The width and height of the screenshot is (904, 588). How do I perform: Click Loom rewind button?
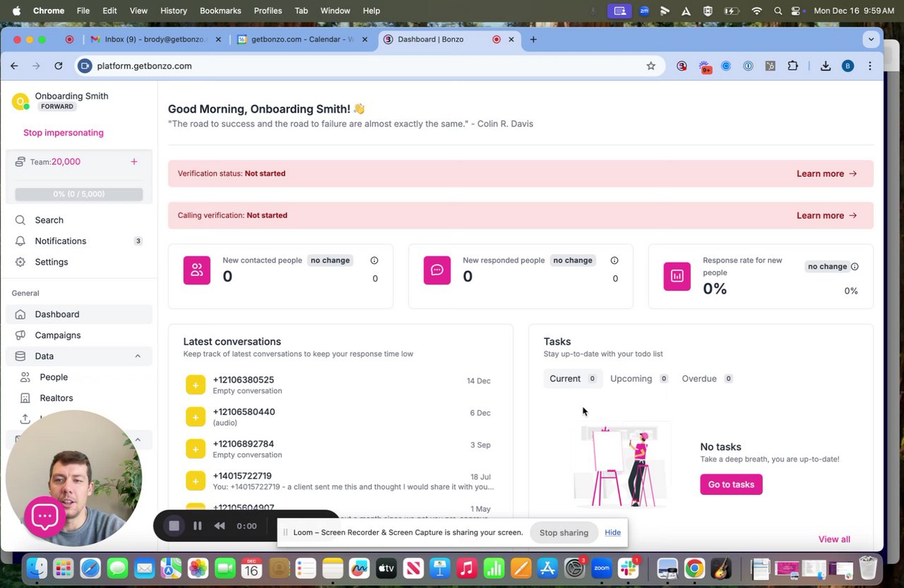tap(220, 526)
